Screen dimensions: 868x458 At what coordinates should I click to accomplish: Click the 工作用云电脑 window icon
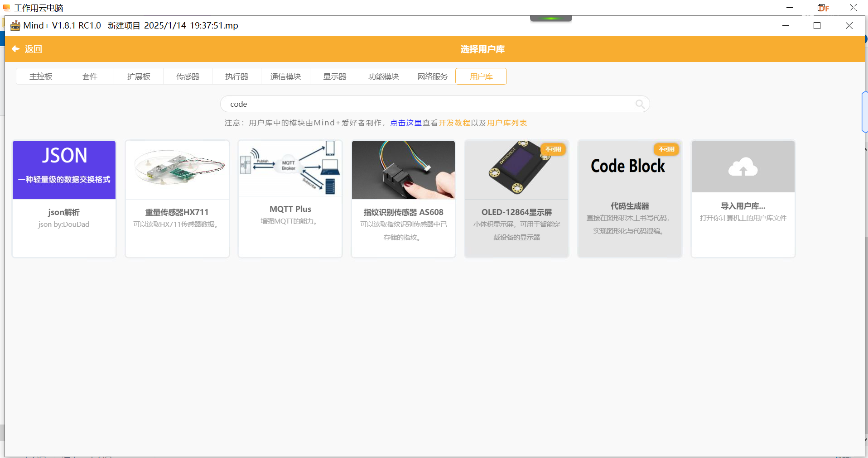pyautogui.click(x=6, y=8)
